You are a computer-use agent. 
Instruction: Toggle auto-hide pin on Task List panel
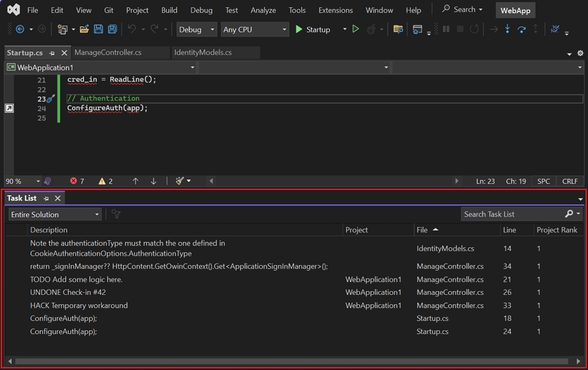tap(46, 198)
